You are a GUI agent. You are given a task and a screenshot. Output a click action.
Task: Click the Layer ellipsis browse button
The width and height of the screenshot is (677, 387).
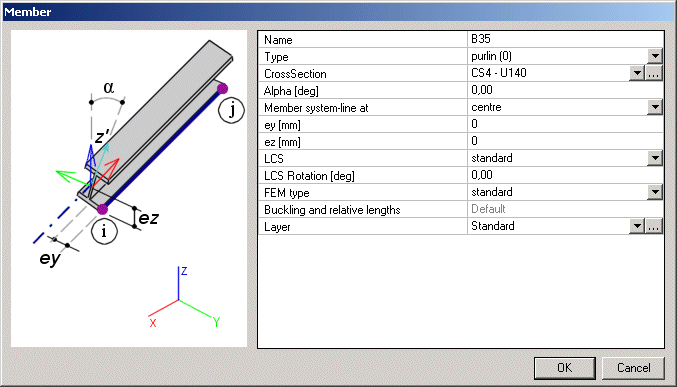coord(654,226)
